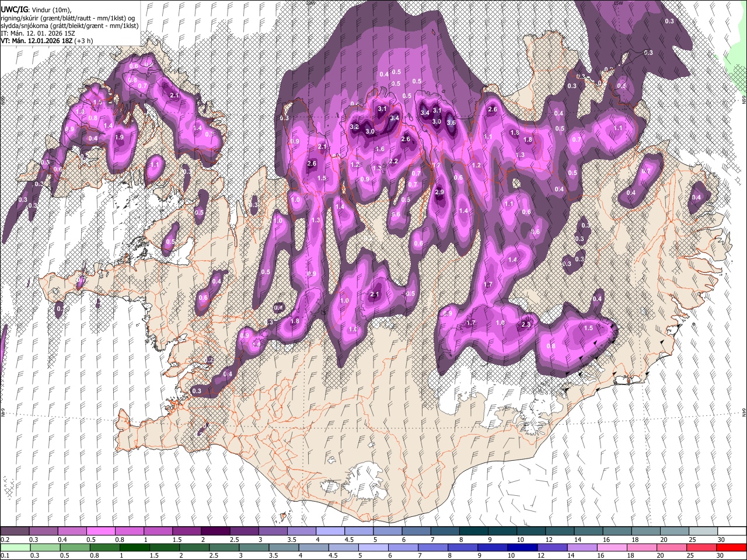This screenshot has width=747, height=560.
Task: Click the 2.2 snowfall value on the map
Action: tap(393, 161)
